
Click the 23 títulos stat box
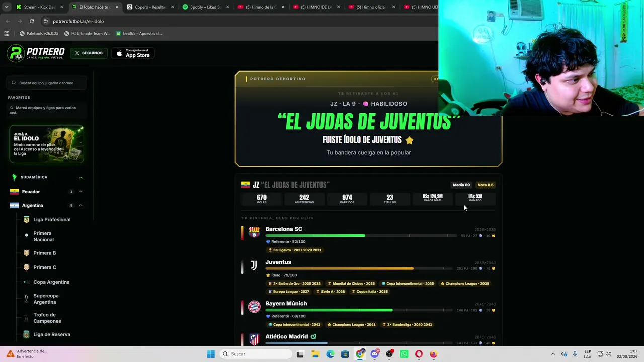(390, 199)
